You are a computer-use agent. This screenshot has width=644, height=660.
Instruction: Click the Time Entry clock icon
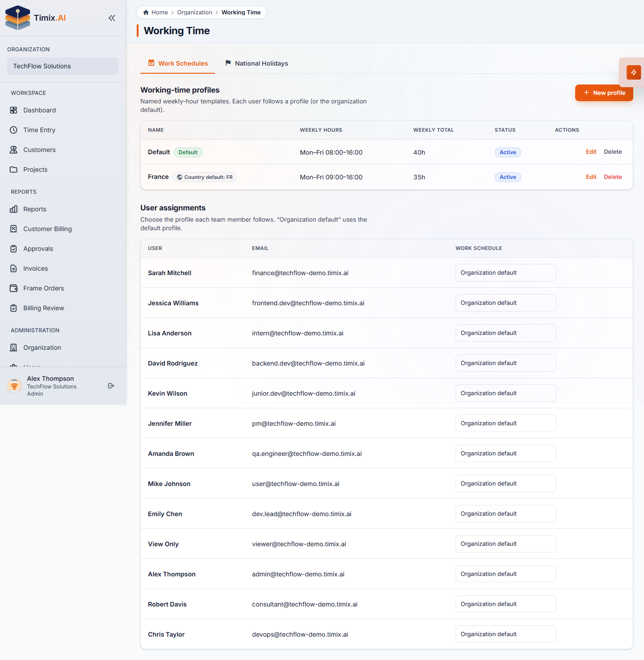(x=13, y=130)
